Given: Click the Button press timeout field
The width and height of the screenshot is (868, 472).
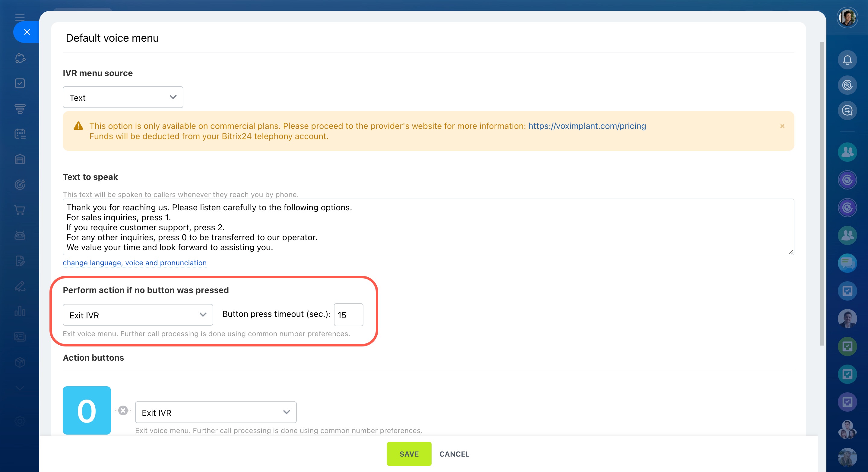Looking at the screenshot, I should pos(348,315).
